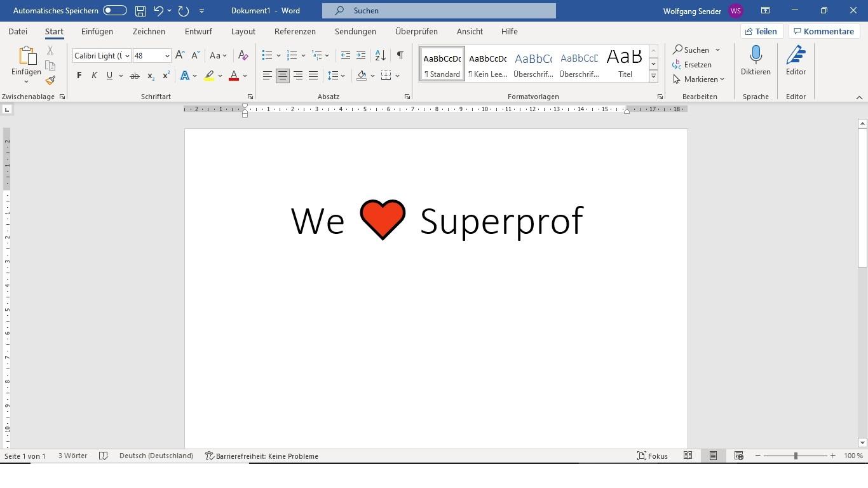The image size is (868, 488).
Task: Click the Save icon in title bar
Action: click(x=140, y=11)
